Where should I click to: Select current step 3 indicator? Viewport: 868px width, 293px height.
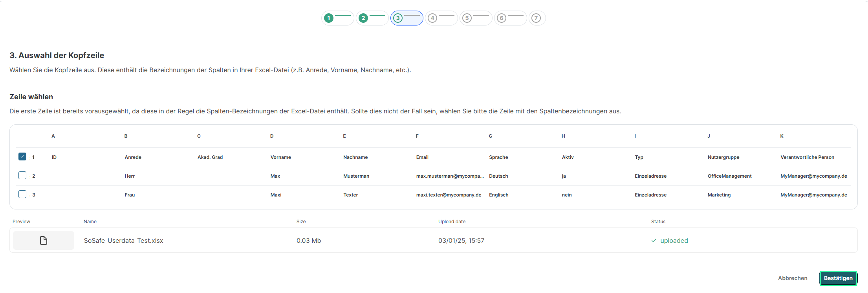(398, 18)
